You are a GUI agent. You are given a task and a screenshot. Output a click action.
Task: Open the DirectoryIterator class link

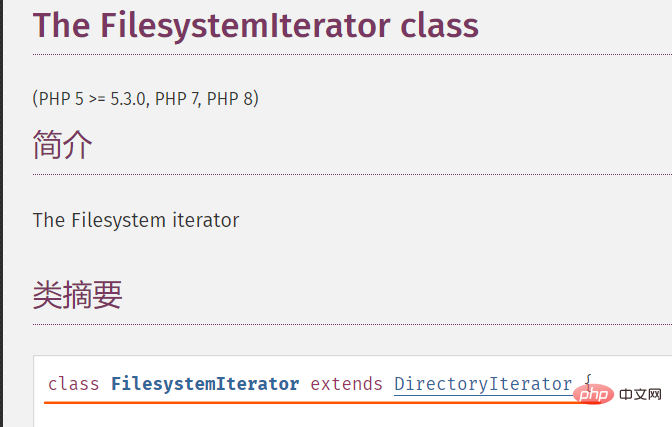click(x=483, y=384)
